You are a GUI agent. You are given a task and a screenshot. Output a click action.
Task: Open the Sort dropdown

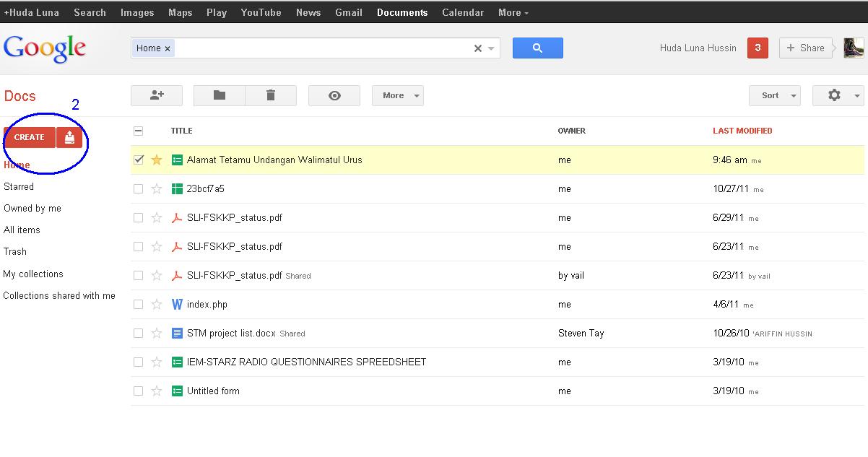[x=773, y=95]
